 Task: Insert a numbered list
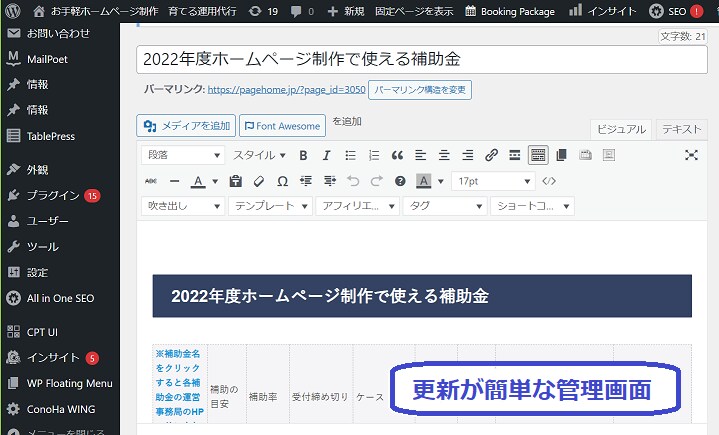(374, 155)
